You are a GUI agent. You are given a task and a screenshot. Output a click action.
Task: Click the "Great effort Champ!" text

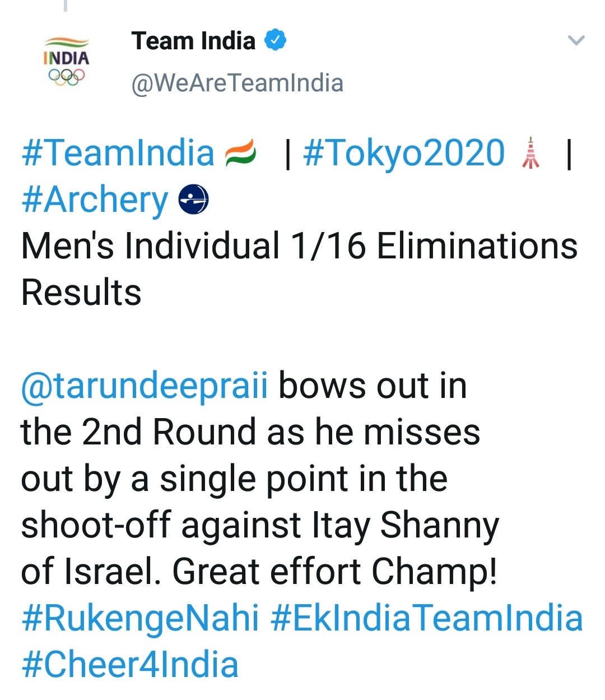click(334, 572)
